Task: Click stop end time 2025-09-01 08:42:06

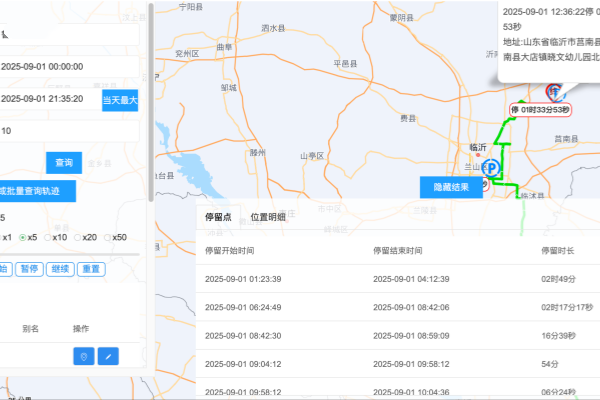Action: coord(411,307)
